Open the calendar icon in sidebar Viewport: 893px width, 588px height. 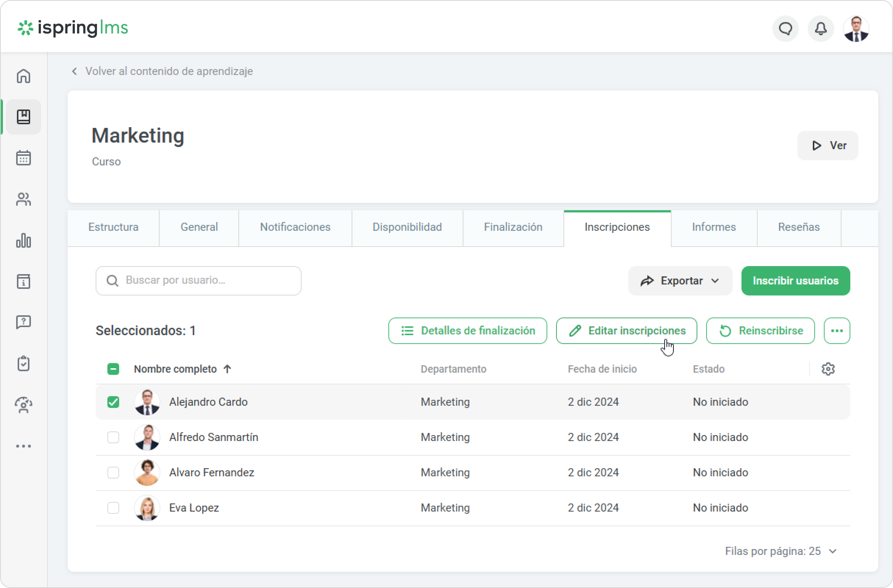pyautogui.click(x=23, y=158)
